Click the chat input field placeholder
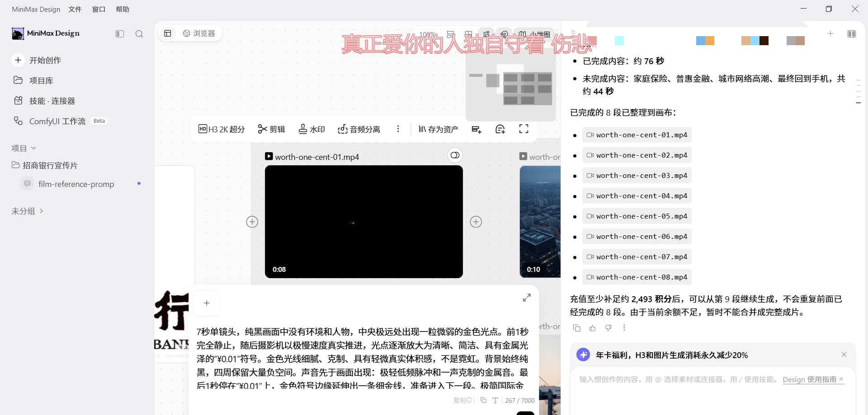This screenshot has height=415, width=868. pos(678,379)
